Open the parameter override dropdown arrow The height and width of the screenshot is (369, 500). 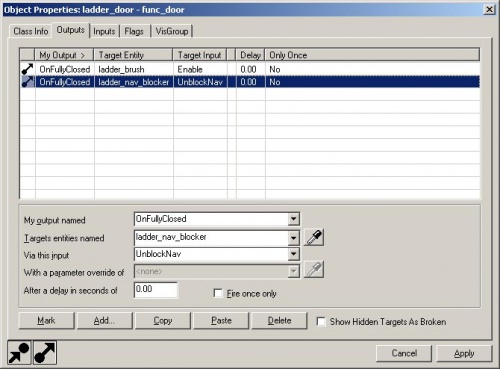293,272
